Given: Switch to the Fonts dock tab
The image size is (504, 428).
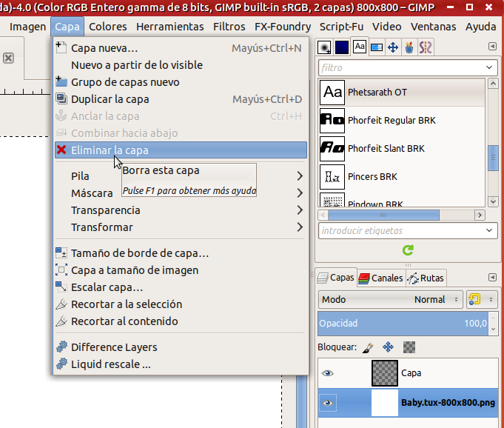Looking at the screenshot, I should (x=360, y=47).
